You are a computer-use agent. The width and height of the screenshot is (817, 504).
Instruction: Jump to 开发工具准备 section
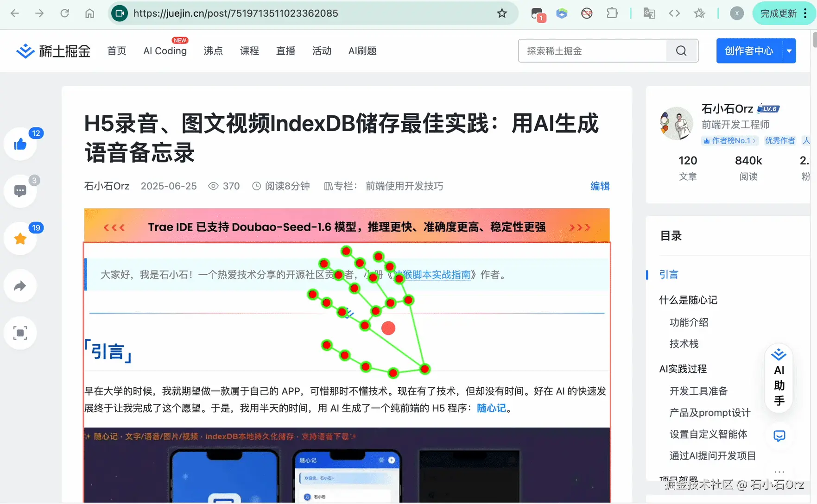698,391
